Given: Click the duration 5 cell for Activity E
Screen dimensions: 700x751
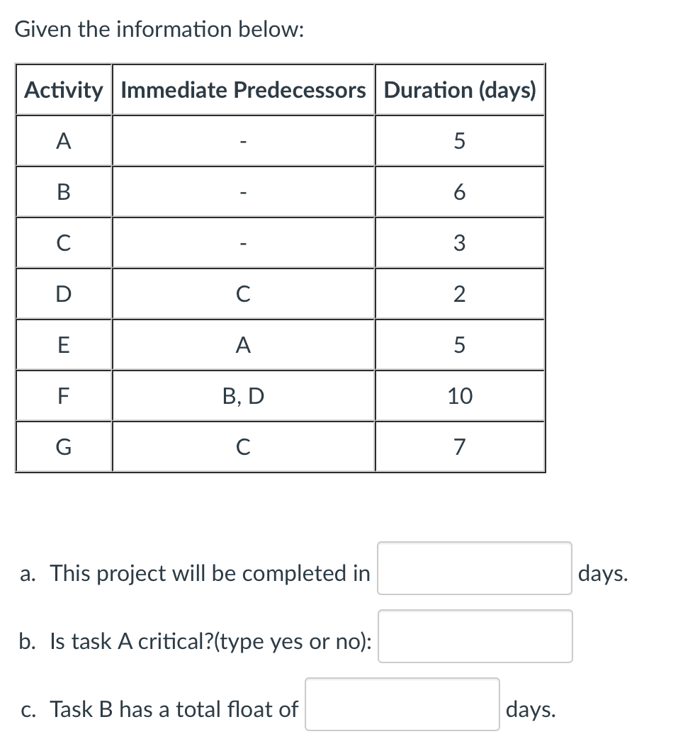Looking at the screenshot, I should click(459, 345).
